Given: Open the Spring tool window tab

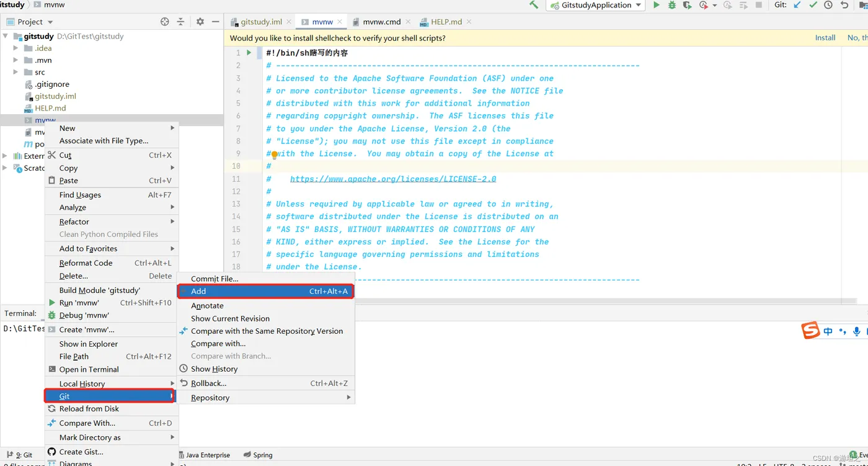Looking at the screenshot, I should tap(258, 455).
